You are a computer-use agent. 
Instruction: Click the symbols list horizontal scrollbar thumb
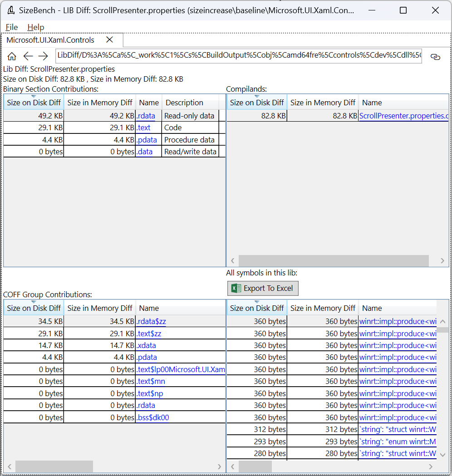255,466
